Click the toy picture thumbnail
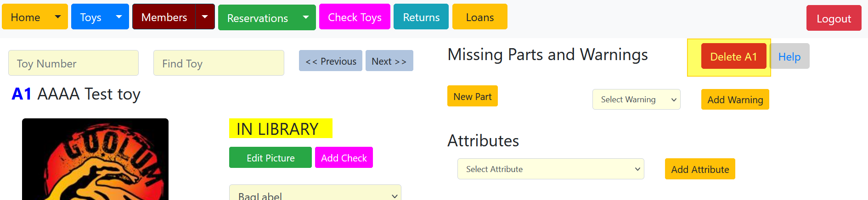This screenshot has height=200, width=868. click(x=95, y=160)
